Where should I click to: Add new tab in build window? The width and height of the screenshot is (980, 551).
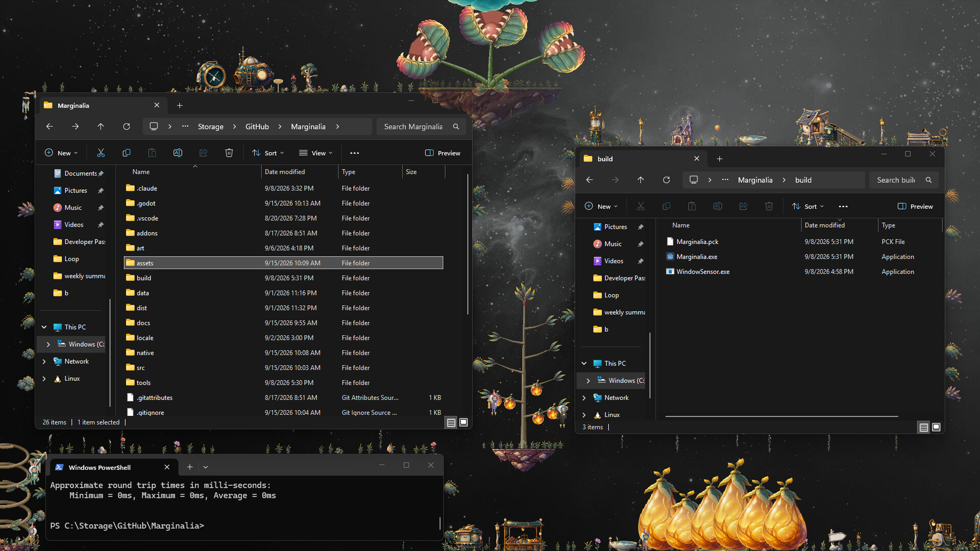[x=720, y=159]
